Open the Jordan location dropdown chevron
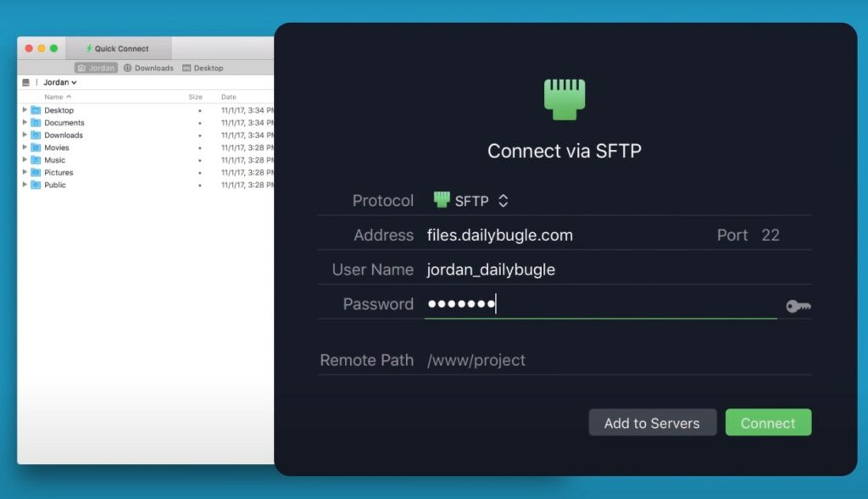This screenshot has width=868, height=499. (x=74, y=82)
